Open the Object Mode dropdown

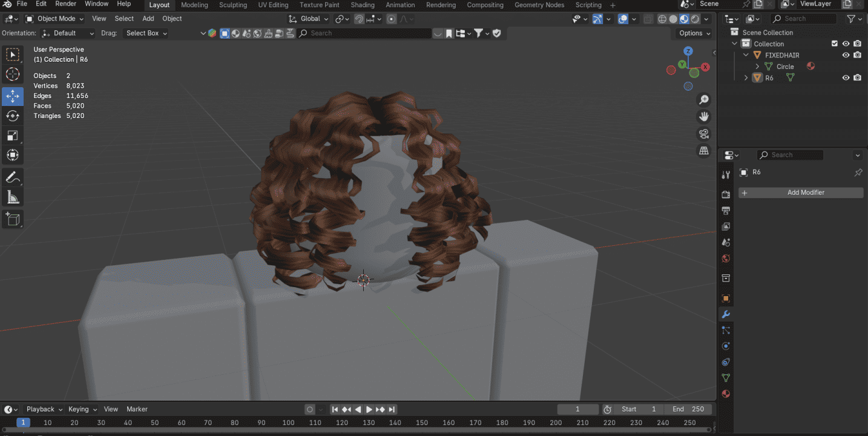pos(56,19)
